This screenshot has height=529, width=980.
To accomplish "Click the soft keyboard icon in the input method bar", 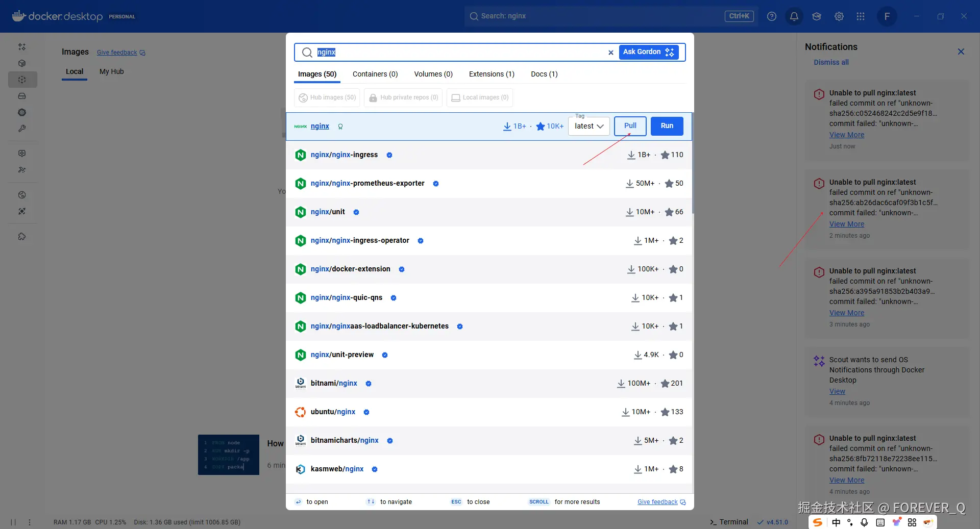I will (x=880, y=522).
